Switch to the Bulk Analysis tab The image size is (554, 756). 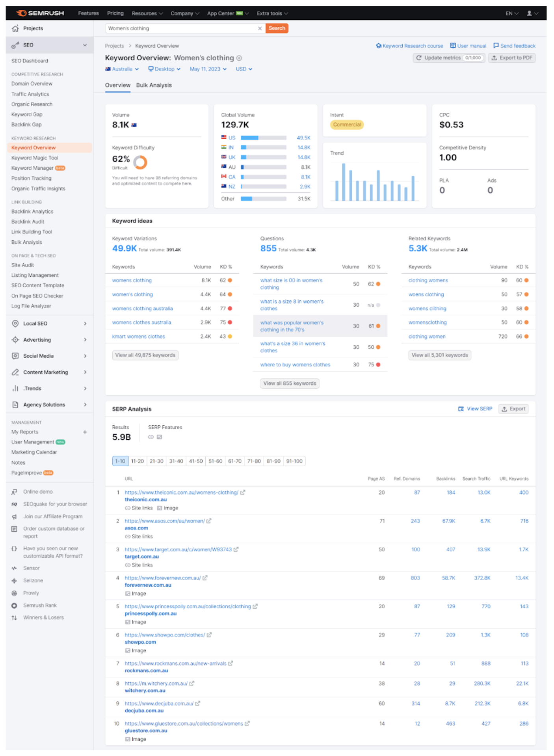(x=154, y=85)
